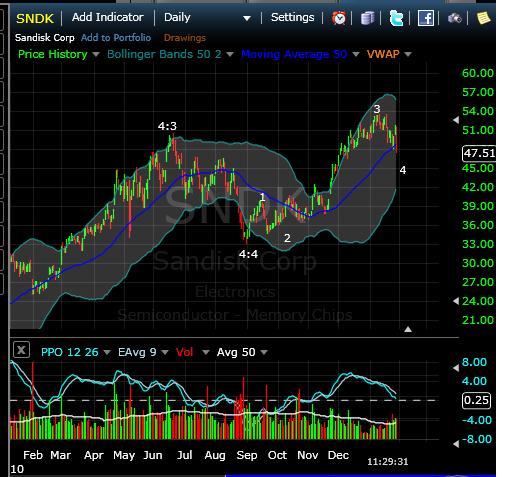The width and height of the screenshot is (512, 477).
Task: Click the indicator-axis arrow near -8.00
Action: pos(456,444)
